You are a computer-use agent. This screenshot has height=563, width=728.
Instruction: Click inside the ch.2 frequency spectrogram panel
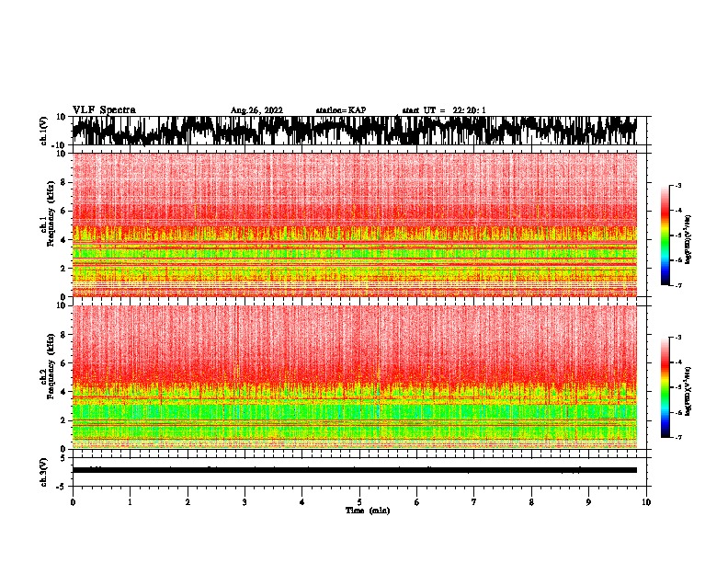pos(354,377)
